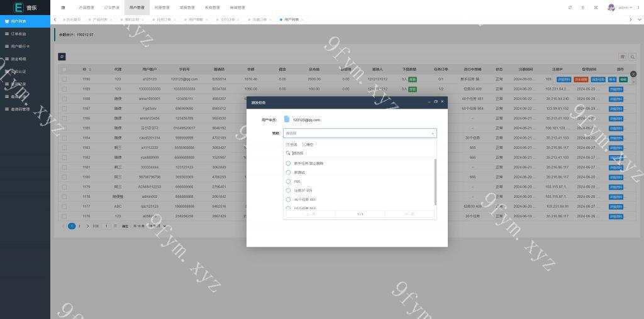Image resolution: width=644 pixels, height=319 pixels.
Task: Minimize the 派发任务 dialog
Action: click(x=429, y=102)
